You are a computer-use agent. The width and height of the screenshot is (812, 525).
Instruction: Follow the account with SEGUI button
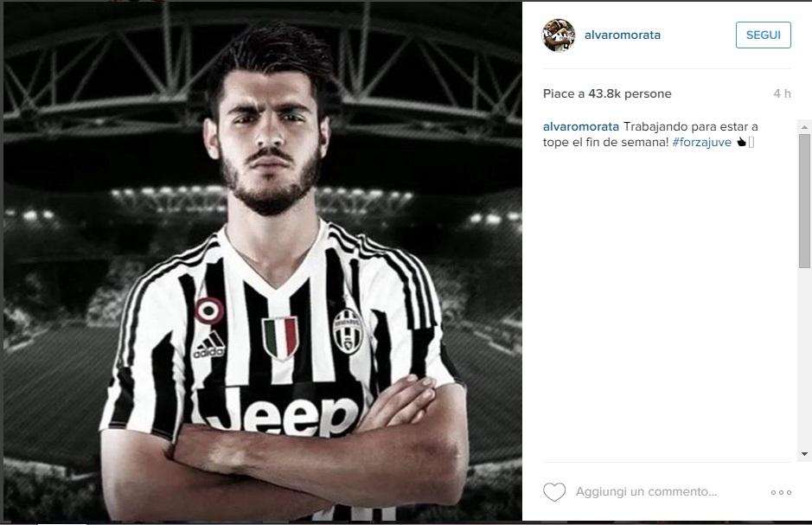pos(764,35)
